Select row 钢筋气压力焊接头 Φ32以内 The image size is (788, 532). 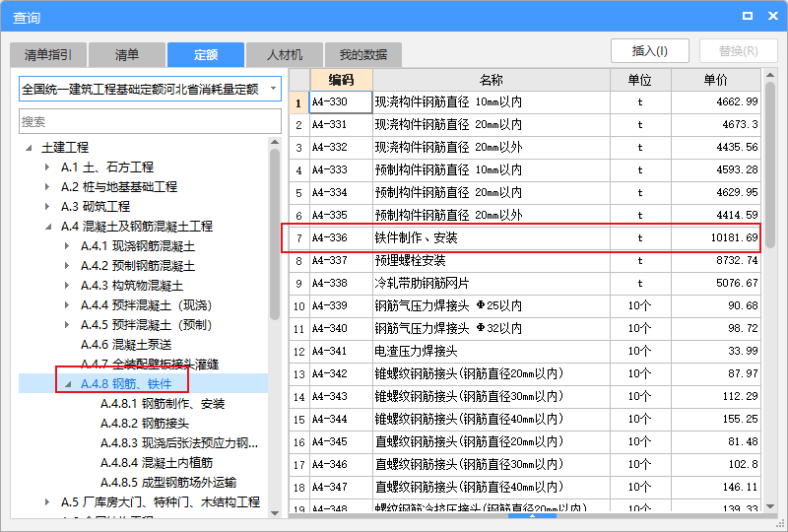[525, 328]
